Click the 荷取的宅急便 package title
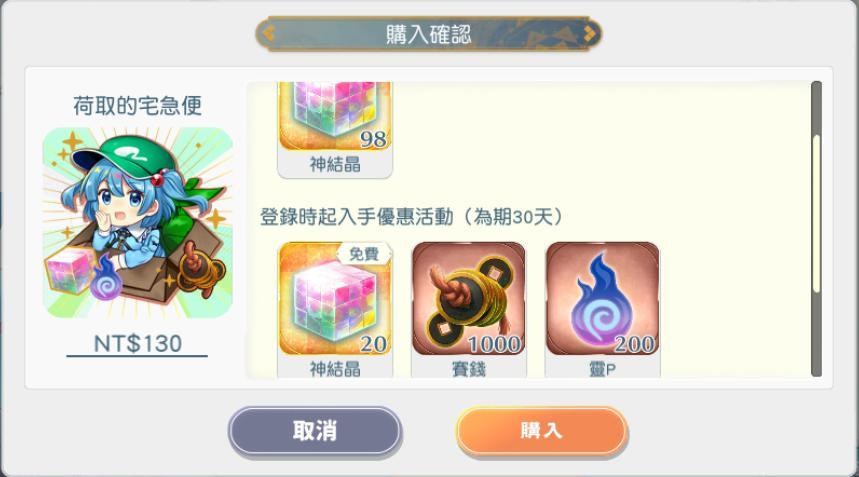Image resolution: width=859 pixels, height=477 pixels. (138, 106)
